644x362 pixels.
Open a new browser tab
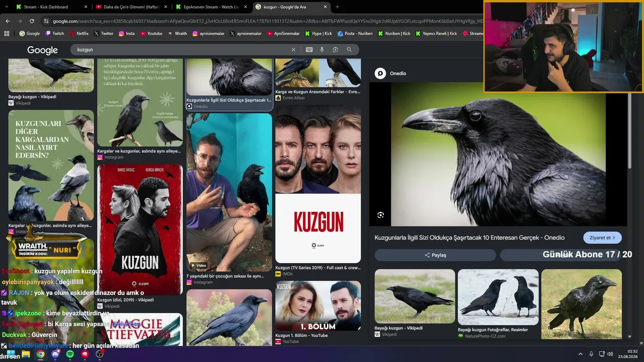337,7
